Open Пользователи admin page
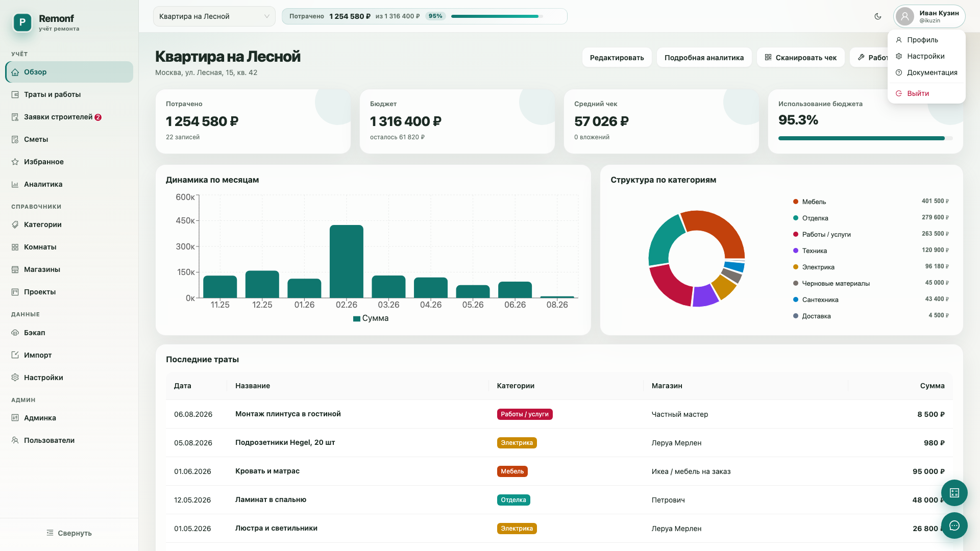 pos(69,440)
